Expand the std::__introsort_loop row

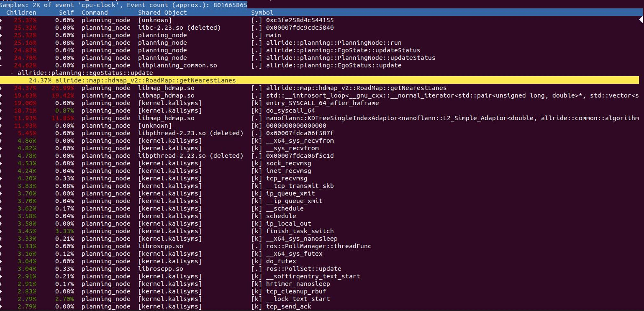[1, 95]
